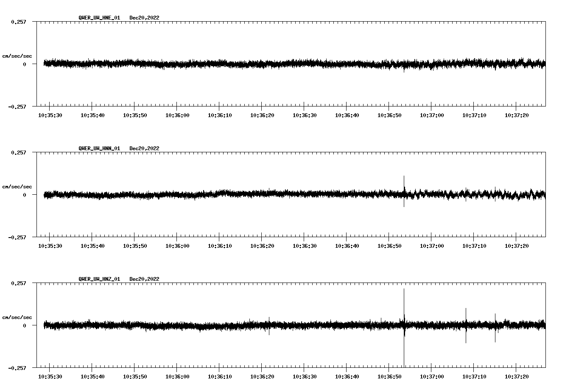
Task: Click the cm/sec/sec axis label on bottom plot
Action: [17, 316]
